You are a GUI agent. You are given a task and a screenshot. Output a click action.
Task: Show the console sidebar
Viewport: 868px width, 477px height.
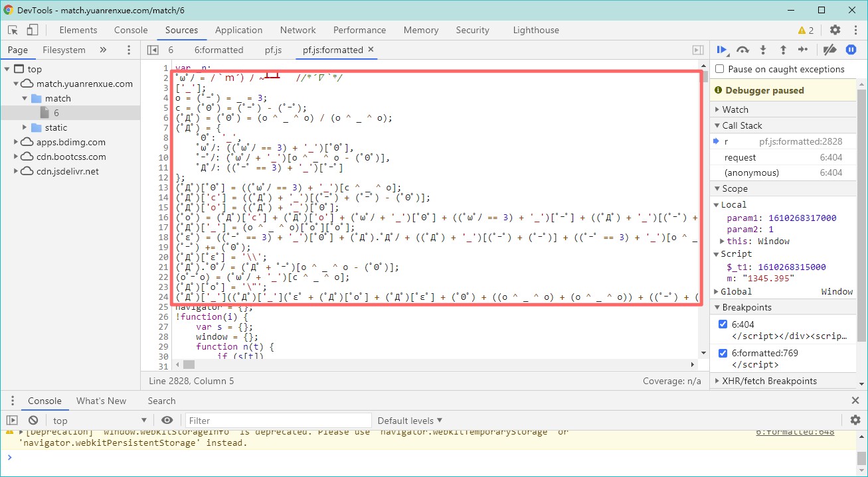[12, 421]
